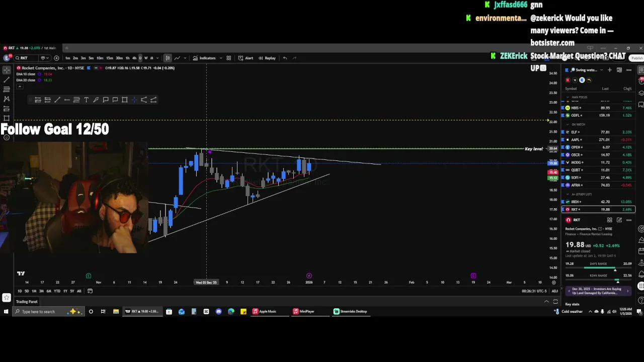Select the 5Y date range
644x362 pixels.
72,291
